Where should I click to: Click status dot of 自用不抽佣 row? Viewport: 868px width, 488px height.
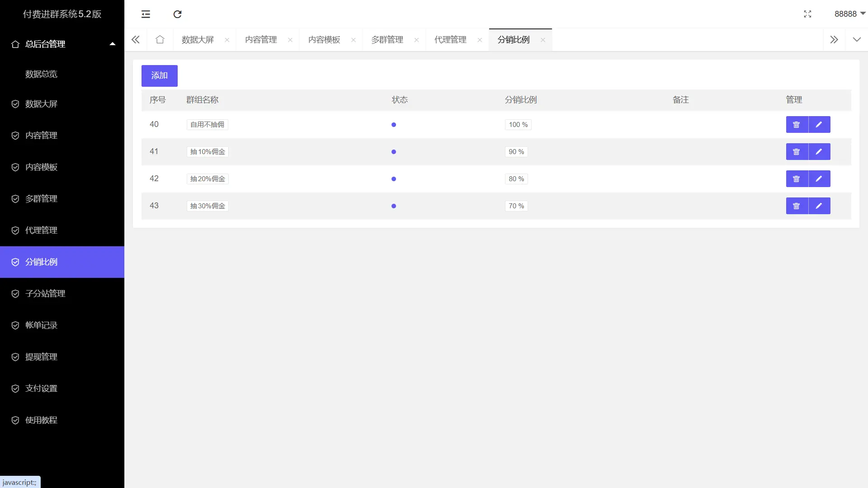(394, 125)
